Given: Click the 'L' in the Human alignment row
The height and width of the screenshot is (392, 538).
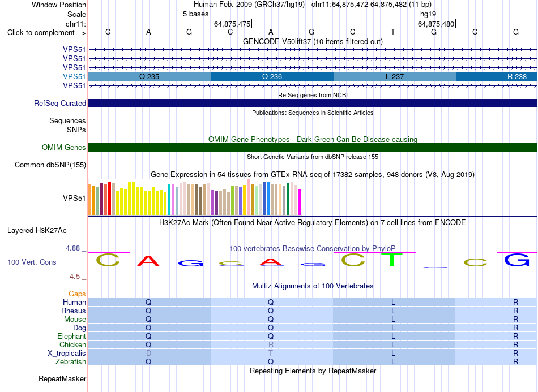Looking at the screenshot, I should tap(393, 302).
